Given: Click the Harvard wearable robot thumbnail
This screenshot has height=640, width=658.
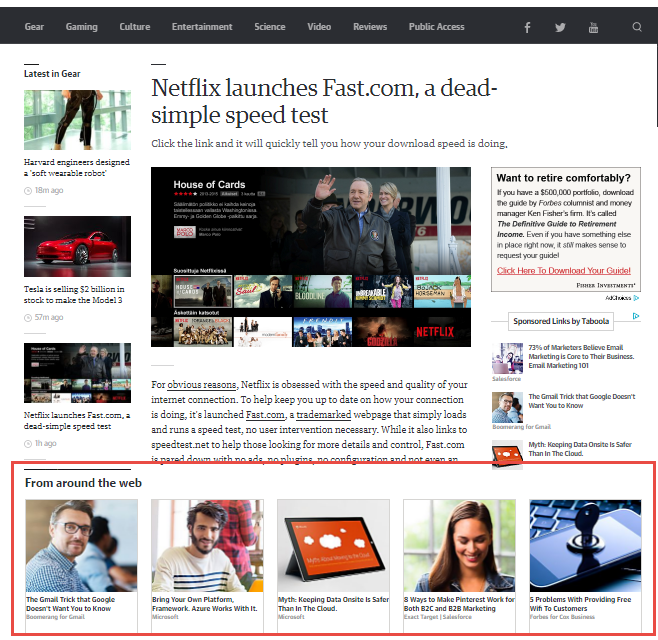Looking at the screenshot, I should pyautogui.click(x=77, y=120).
